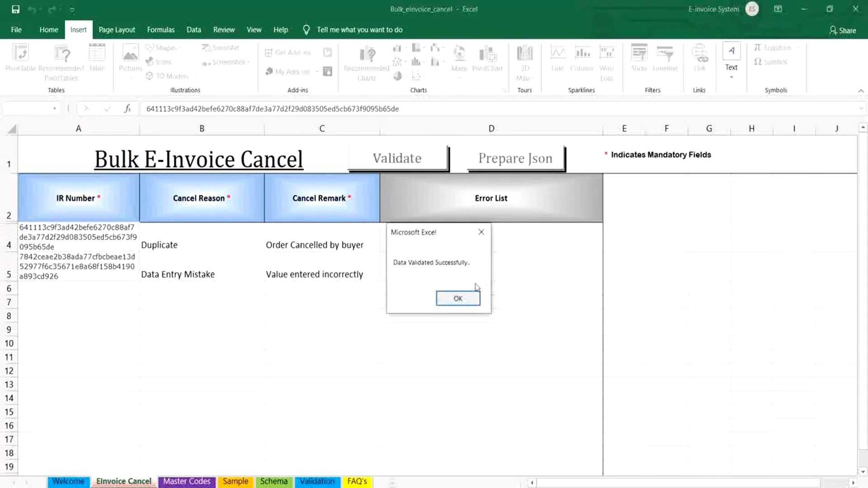Click the Select All corner triangle
Image resolution: width=868 pixels, height=488 pixels.
[x=11, y=129]
